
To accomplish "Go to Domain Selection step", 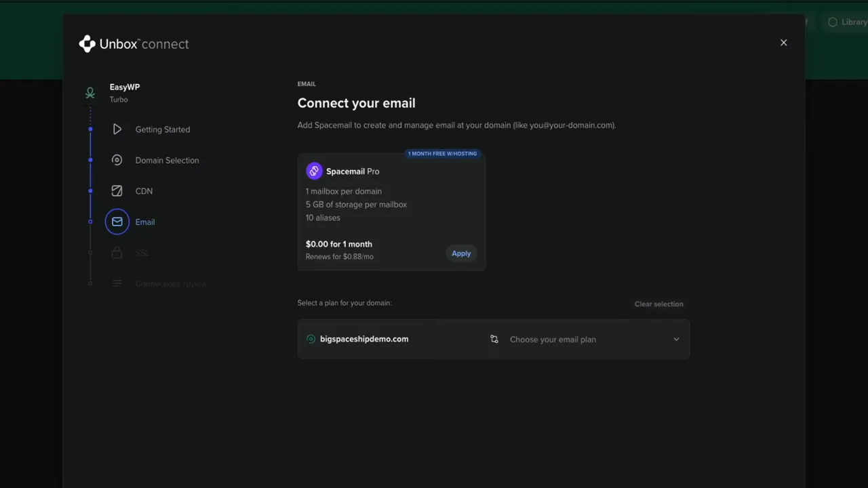I will (167, 161).
